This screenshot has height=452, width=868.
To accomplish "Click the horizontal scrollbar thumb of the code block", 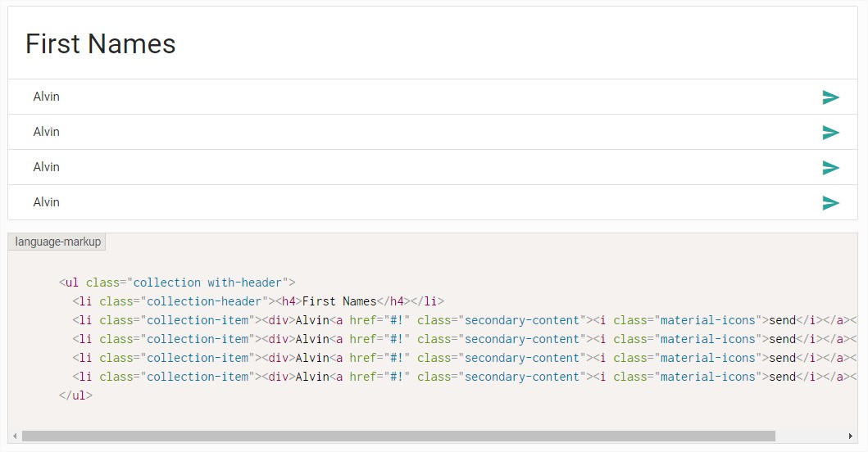I will (x=398, y=436).
